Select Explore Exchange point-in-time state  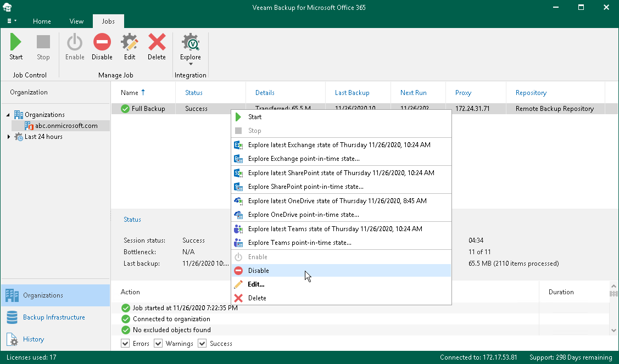(x=304, y=159)
